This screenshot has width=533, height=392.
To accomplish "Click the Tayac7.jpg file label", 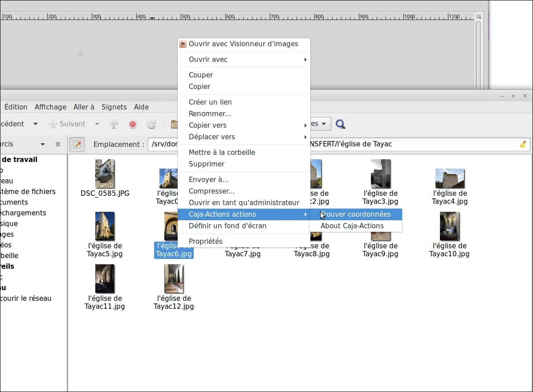I will coord(243,254).
